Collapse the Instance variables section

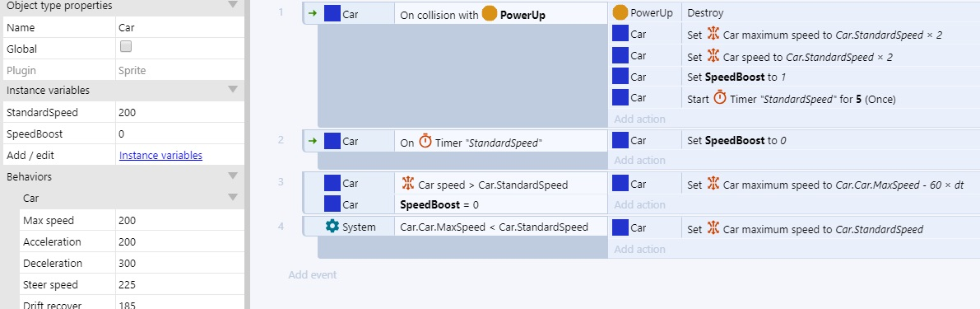233,90
